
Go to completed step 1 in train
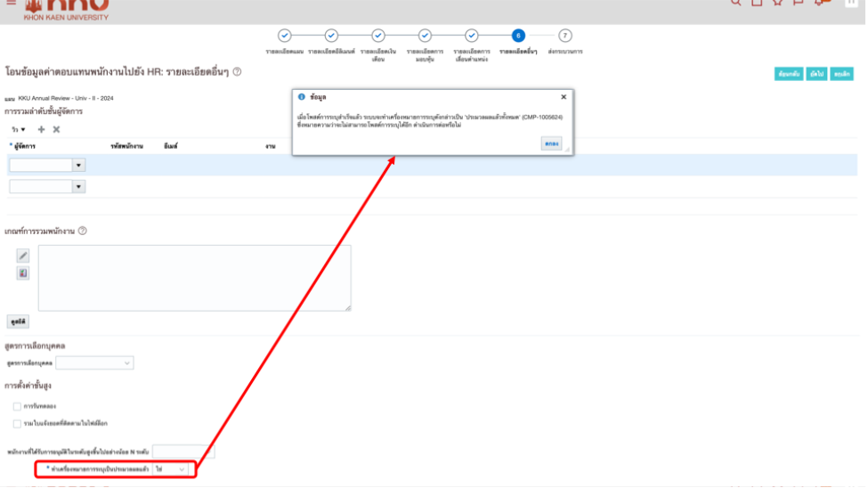[x=285, y=36]
